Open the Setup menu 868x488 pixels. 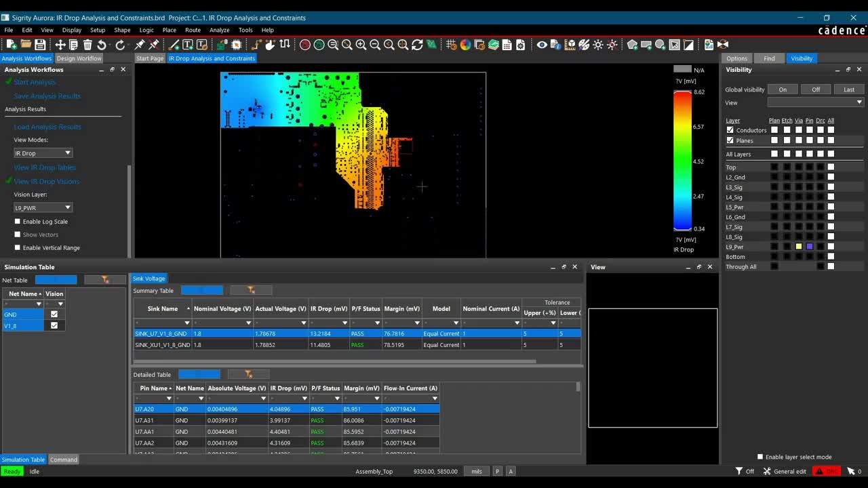(98, 30)
